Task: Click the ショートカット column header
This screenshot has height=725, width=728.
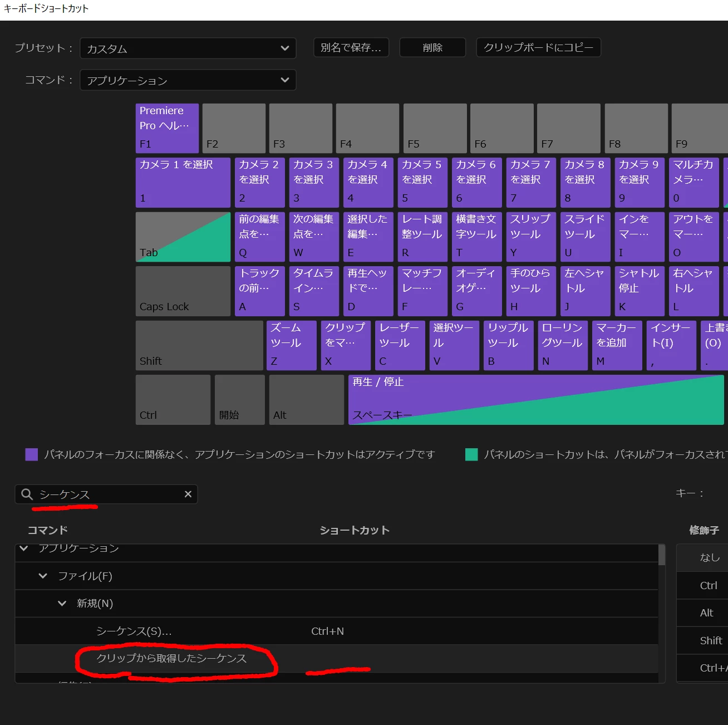Action: point(355,530)
